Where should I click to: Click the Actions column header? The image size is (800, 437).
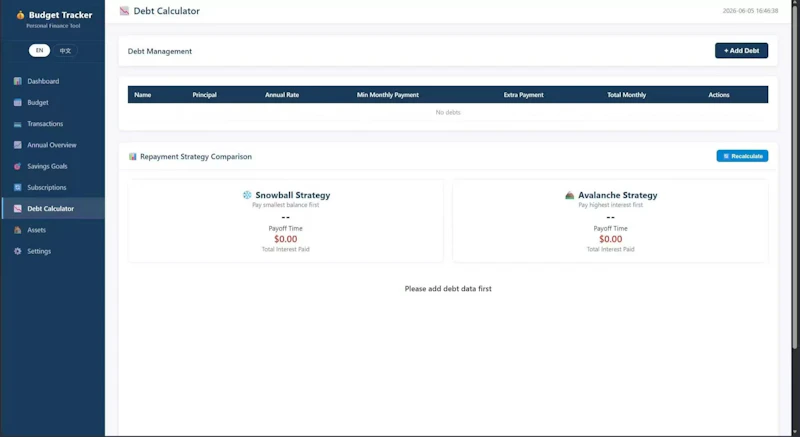[718, 95]
